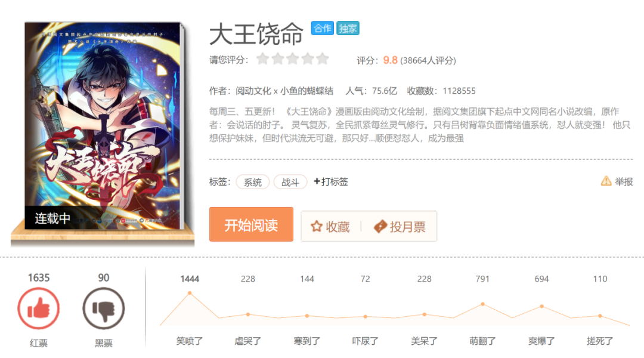Choose the 虐哭了 reaction label

247,341
